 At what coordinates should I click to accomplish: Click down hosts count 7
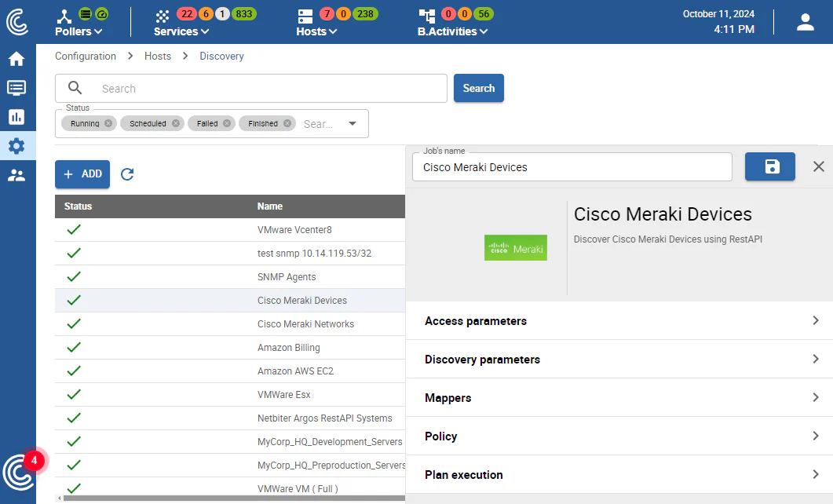tap(327, 14)
